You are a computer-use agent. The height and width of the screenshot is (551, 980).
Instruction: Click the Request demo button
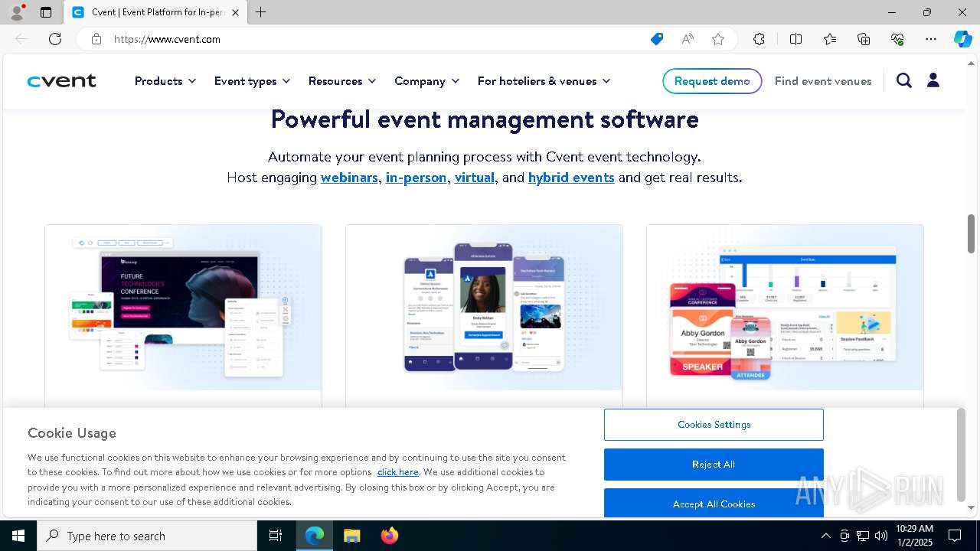[x=712, y=81]
